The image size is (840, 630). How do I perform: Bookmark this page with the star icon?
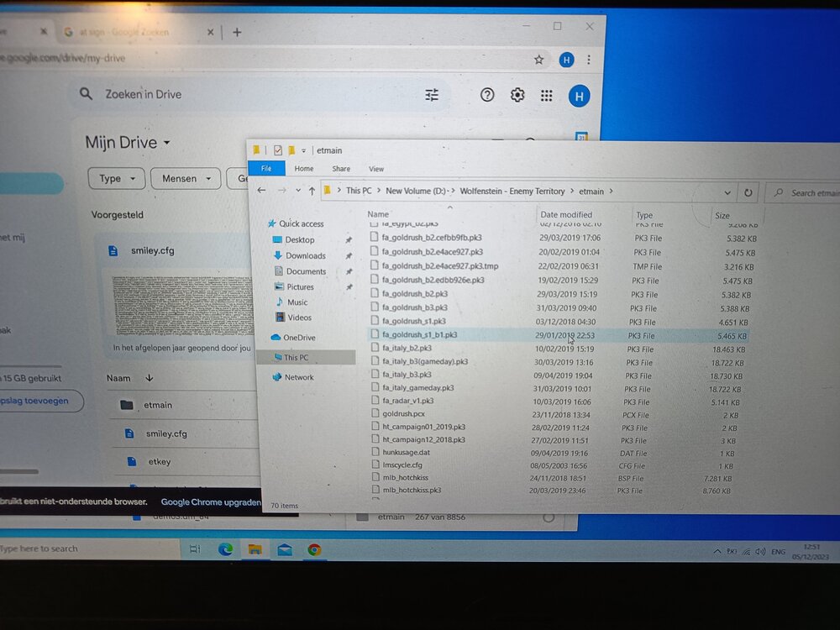[x=539, y=60]
